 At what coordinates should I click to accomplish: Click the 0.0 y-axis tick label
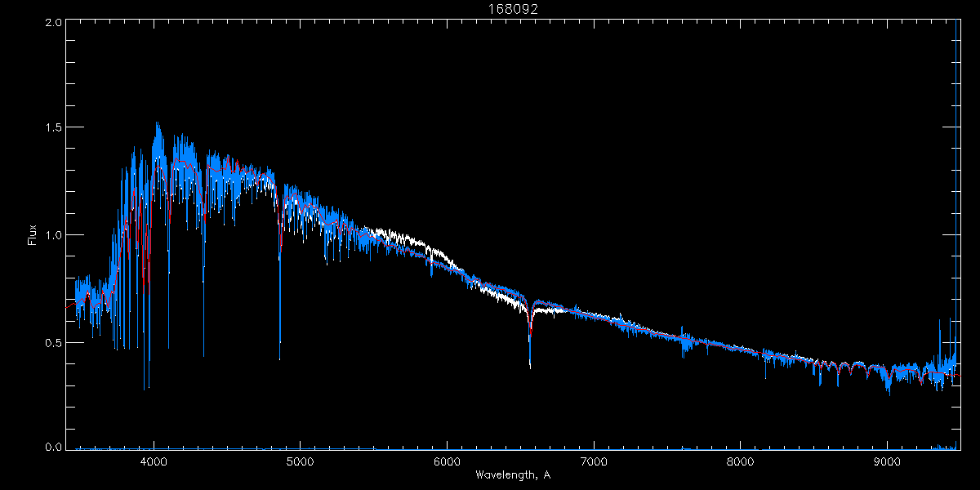click(x=52, y=447)
